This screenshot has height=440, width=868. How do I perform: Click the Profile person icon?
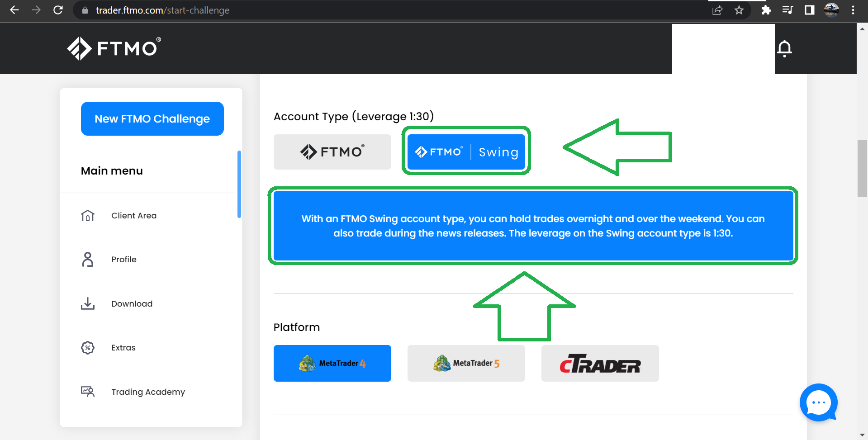tap(88, 260)
